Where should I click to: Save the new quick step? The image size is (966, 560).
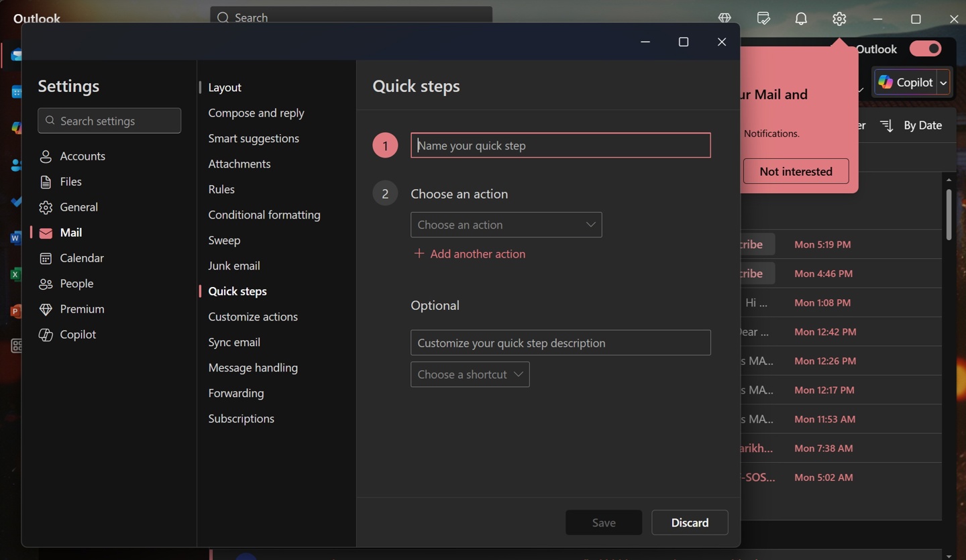coord(603,522)
